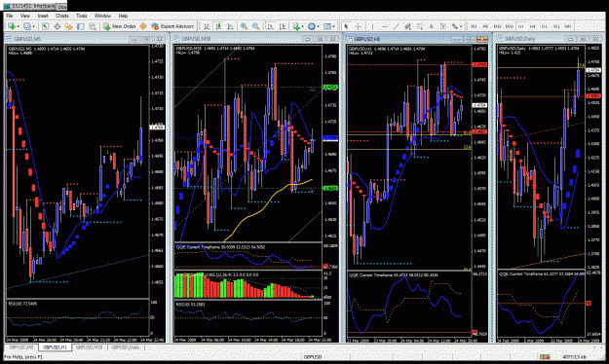Select the Equidistant Channel tool
Viewport: 609px width, 364px height.
click(408, 26)
